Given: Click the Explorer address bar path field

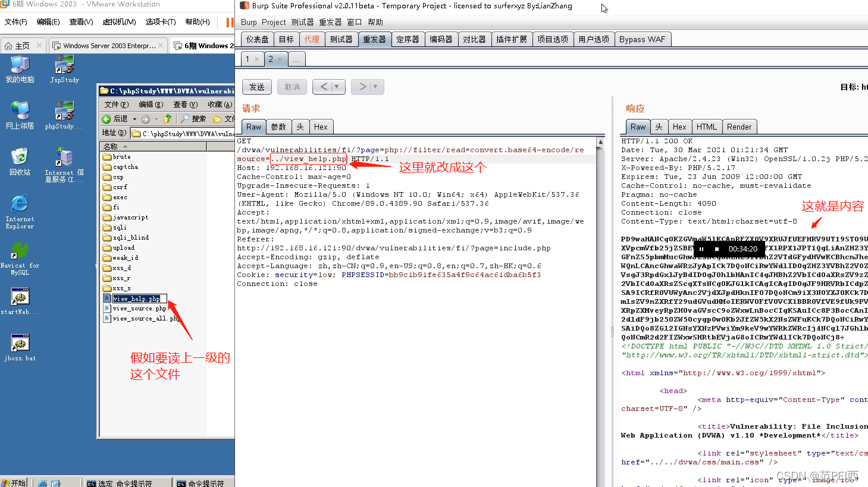Looking at the screenshot, I should click(x=182, y=134).
